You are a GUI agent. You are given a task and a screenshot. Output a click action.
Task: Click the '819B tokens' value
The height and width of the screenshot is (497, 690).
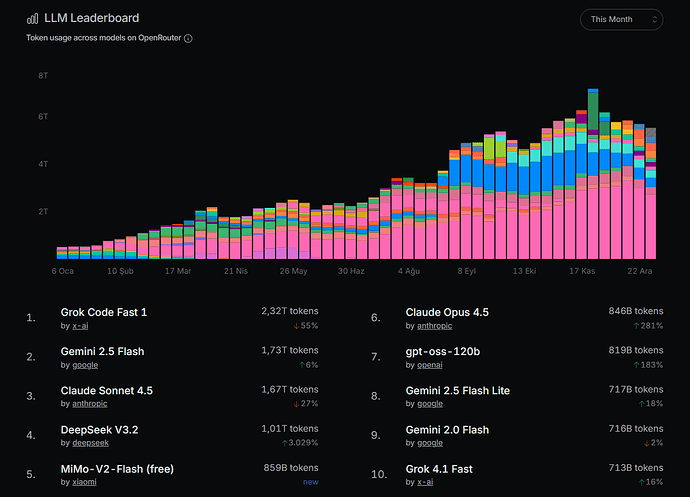tap(636, 350)
